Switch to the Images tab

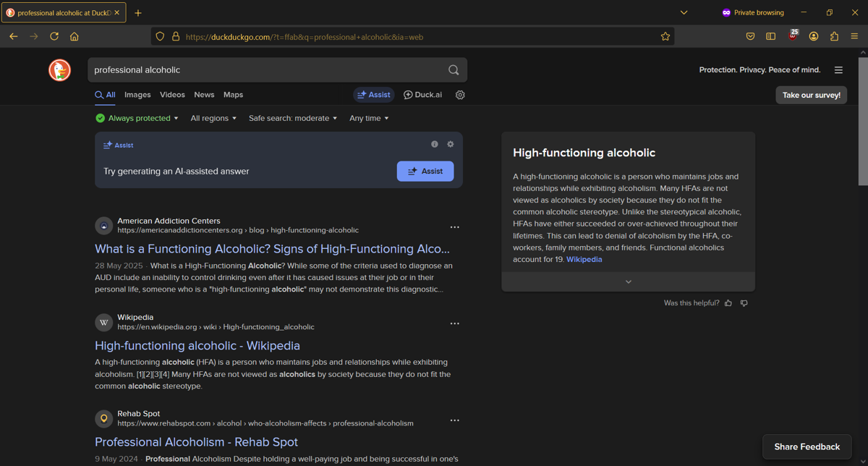(x=137, y=95)
